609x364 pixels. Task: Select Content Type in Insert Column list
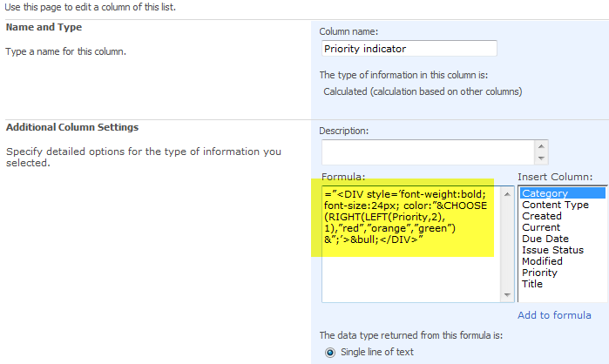[x=555, y=205]
